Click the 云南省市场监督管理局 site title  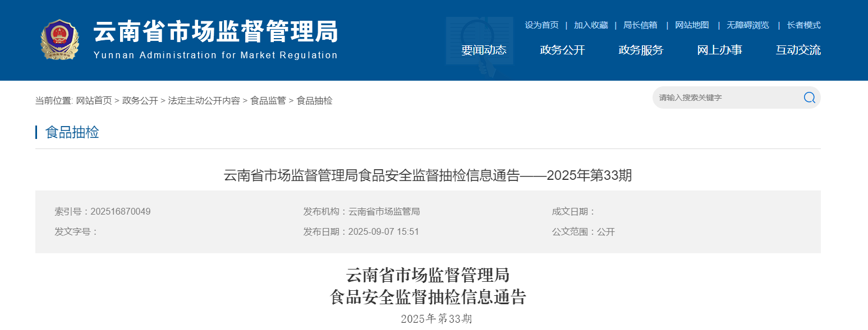tap(215, 31)
